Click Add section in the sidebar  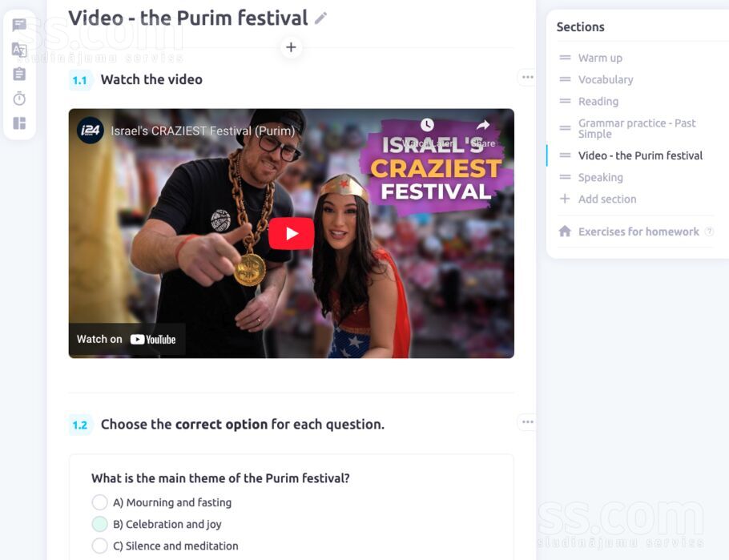606,199
